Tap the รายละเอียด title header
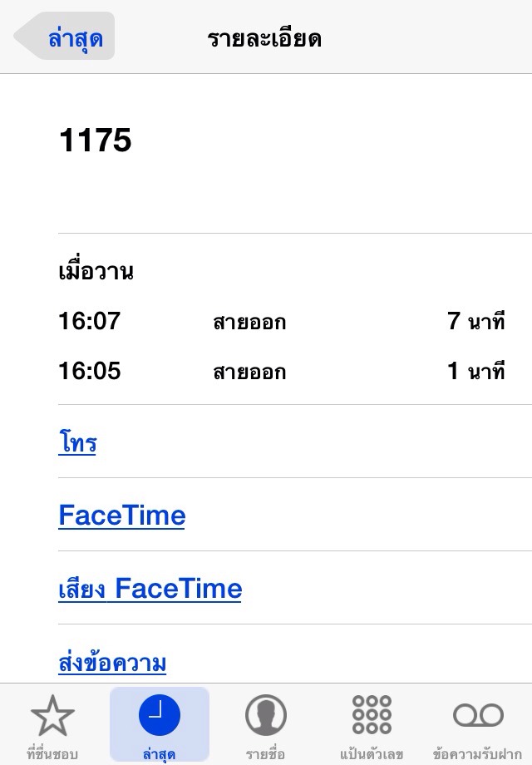 pyautogui.click(x=264, y=38)
